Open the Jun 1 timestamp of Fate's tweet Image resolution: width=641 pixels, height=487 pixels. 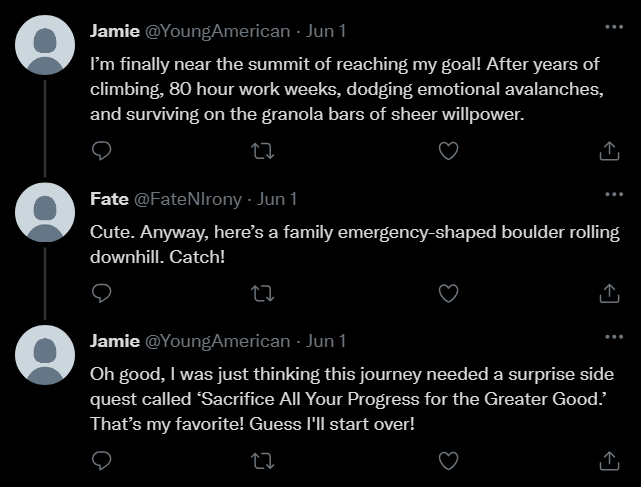(x=278, y=199)
